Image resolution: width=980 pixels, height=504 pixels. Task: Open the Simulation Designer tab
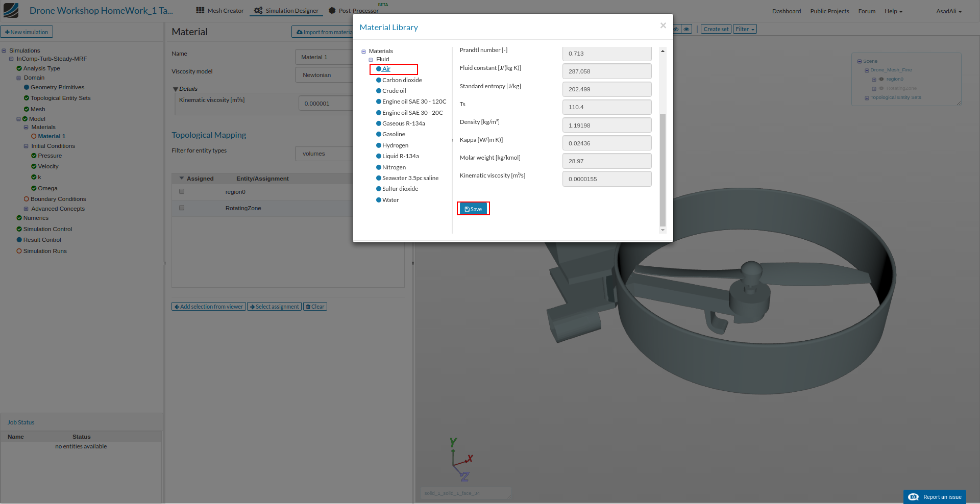coord(286,10)
